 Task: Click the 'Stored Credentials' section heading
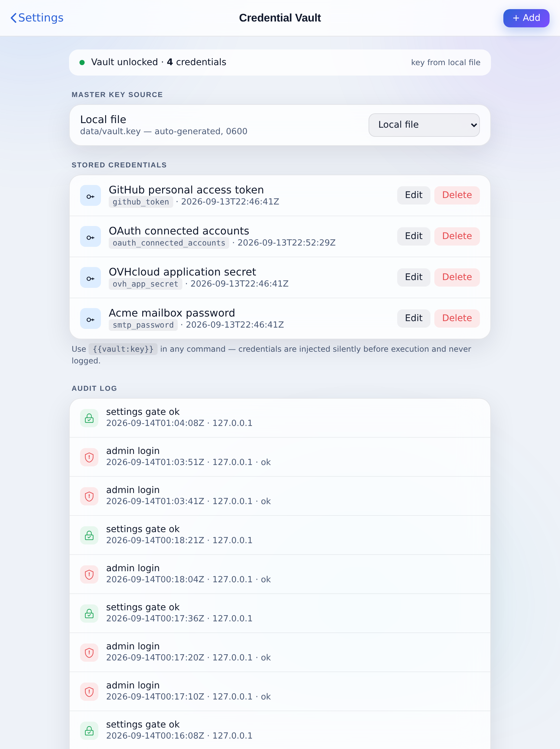pyautogui.click(x=119, y=165)
